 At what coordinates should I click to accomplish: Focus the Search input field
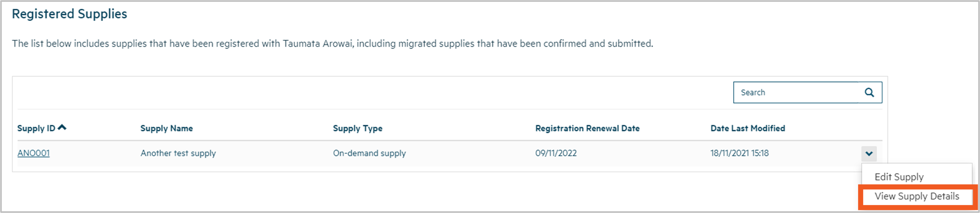[x=795, y=93]
